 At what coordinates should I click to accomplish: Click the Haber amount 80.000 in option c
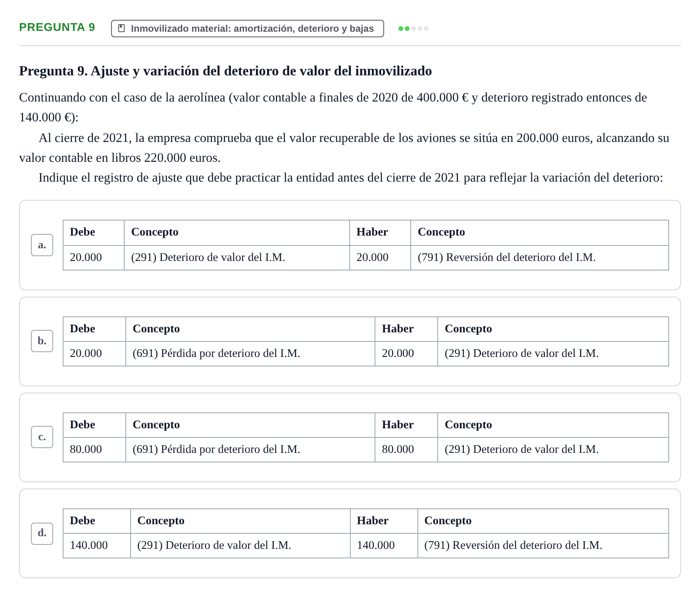(398, 449)
